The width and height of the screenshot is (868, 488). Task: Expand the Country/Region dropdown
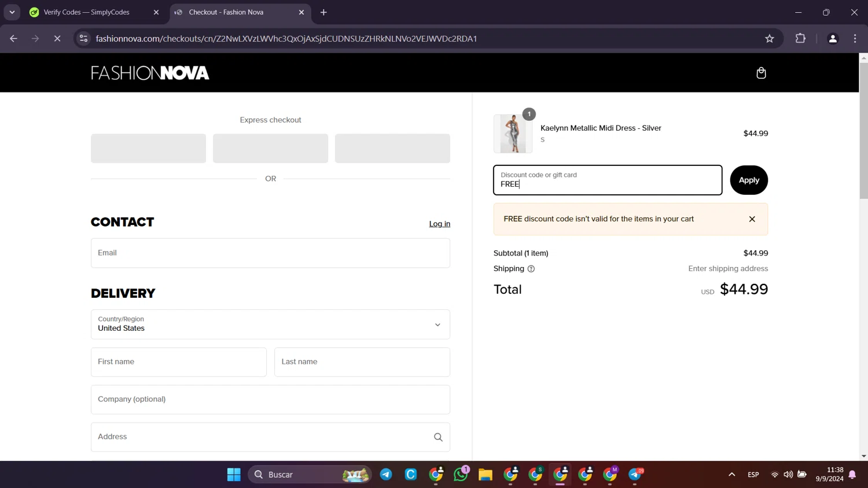tap(270, 324)
